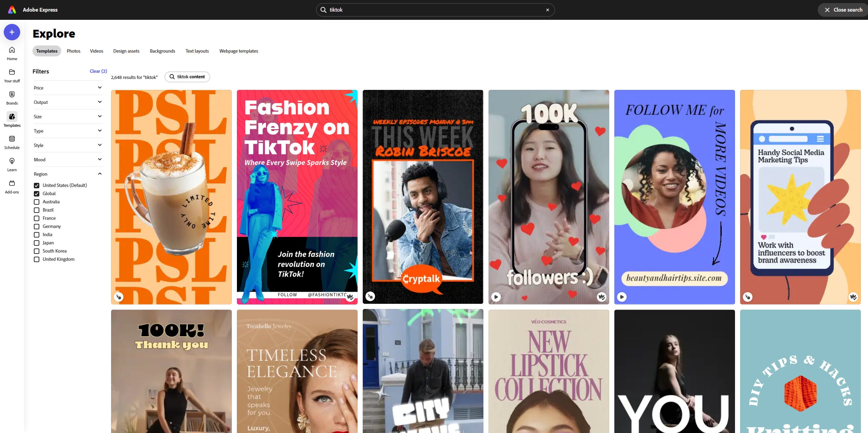Click premium crown on Marketing Tips template
Image resolution: width=868 pixels, height=433 pixels.
coord(853,297)
